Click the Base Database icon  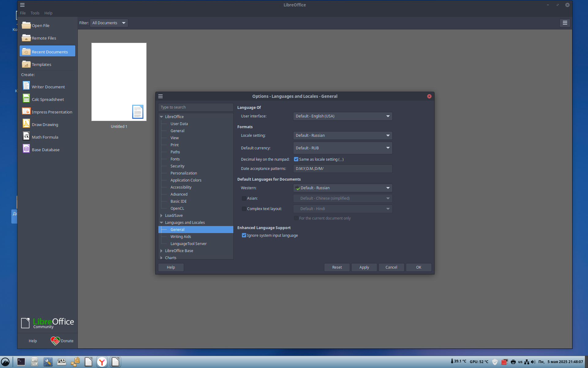(26, 149)
